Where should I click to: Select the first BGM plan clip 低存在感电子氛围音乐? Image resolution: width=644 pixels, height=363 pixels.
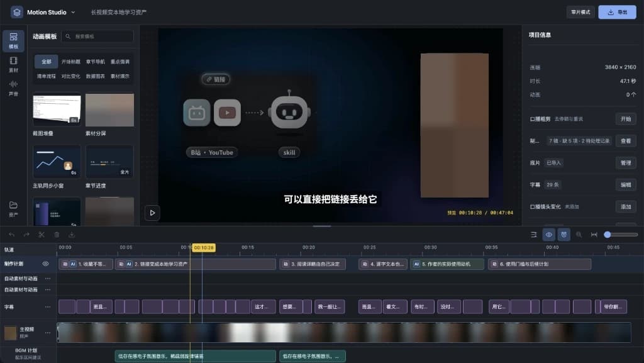tap(195, 356)
